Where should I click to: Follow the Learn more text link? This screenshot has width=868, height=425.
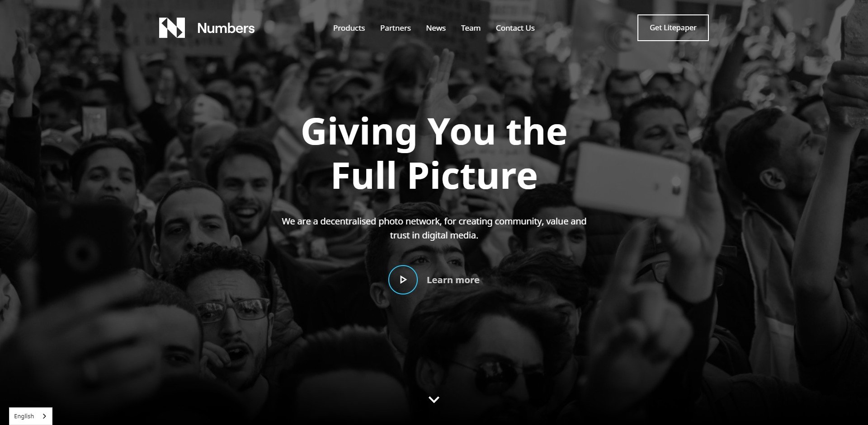click(453, 280)
